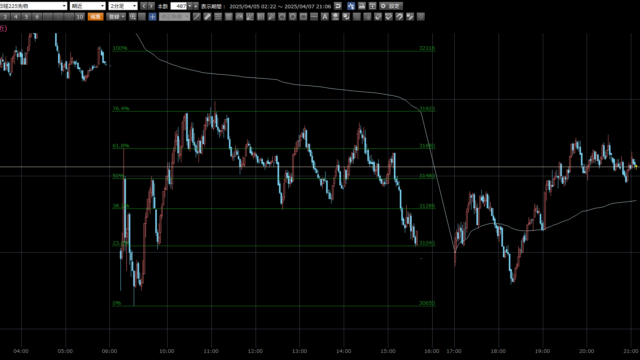Select preset button 10
Screen dimensions: 640x360
80,17
